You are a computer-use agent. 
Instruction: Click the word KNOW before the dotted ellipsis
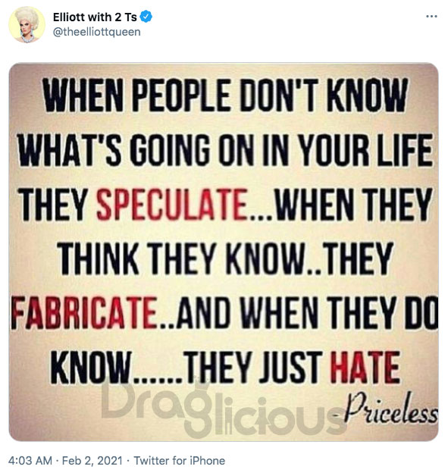90,367
